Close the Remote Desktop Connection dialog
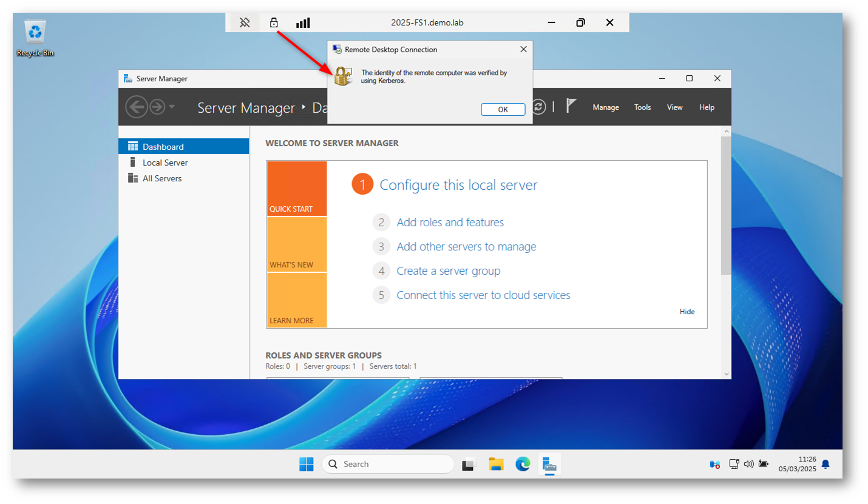868x504 pixels. tap(523, 49)
